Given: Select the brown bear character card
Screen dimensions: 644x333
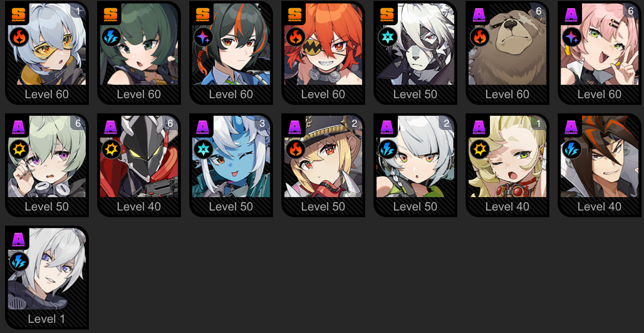Looking at the screenshot, I should pyautogui.click(x=507, y=53).
